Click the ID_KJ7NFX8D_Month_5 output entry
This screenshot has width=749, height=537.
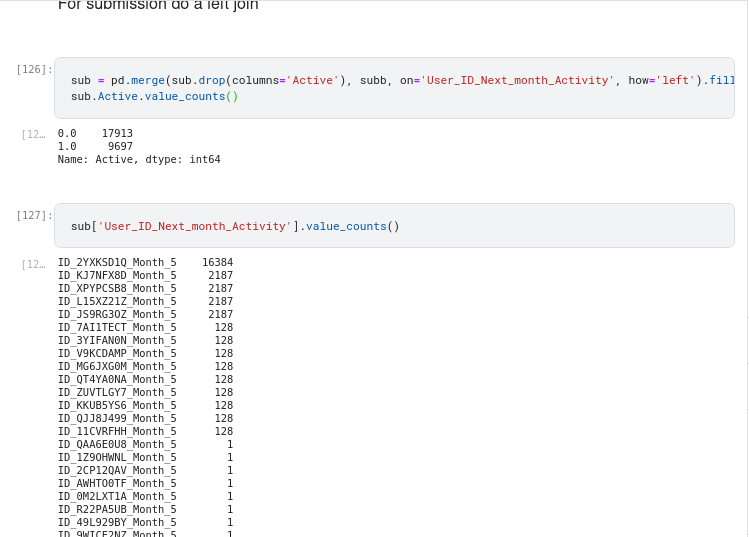point(117,275)
